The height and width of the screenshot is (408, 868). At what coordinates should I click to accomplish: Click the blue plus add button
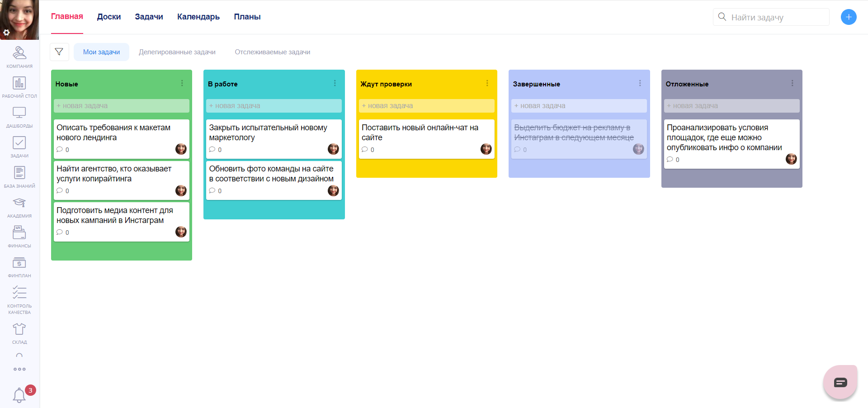(x=849, y=17)
